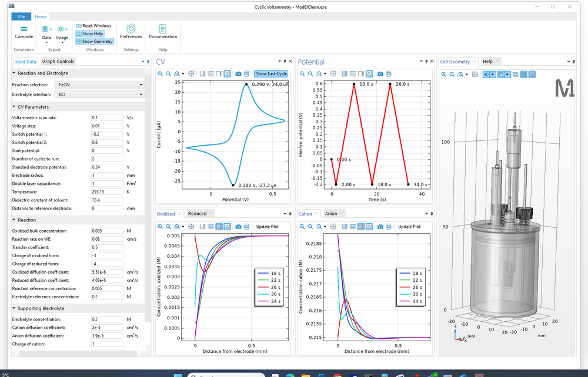The height and width of the screenshot is (377, 588).
Task: Switch to the Graph Controls tab
Action: point(58,61)
